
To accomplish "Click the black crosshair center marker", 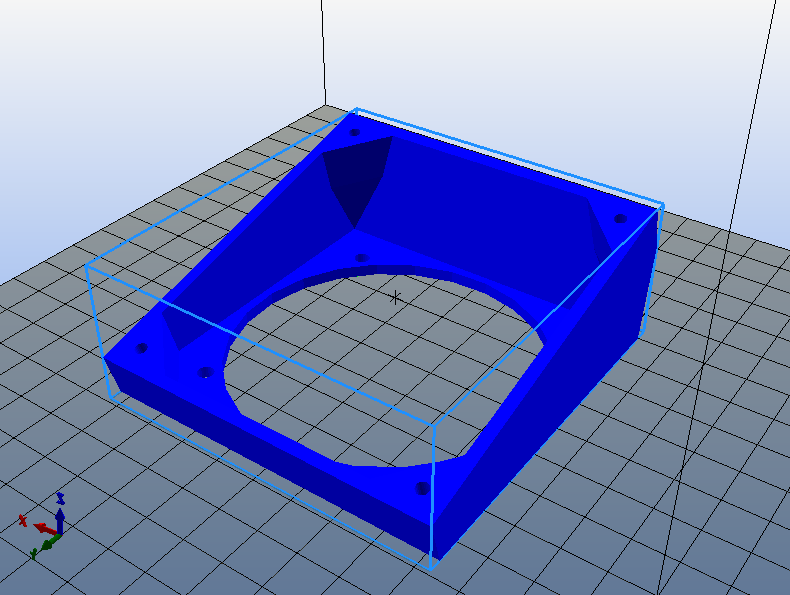I will 395,297.
